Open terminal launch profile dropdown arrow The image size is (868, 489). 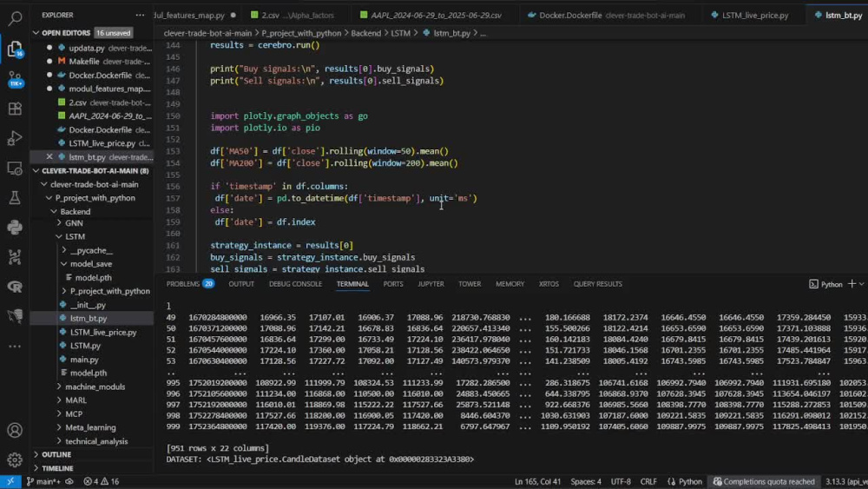click(861, 284)
